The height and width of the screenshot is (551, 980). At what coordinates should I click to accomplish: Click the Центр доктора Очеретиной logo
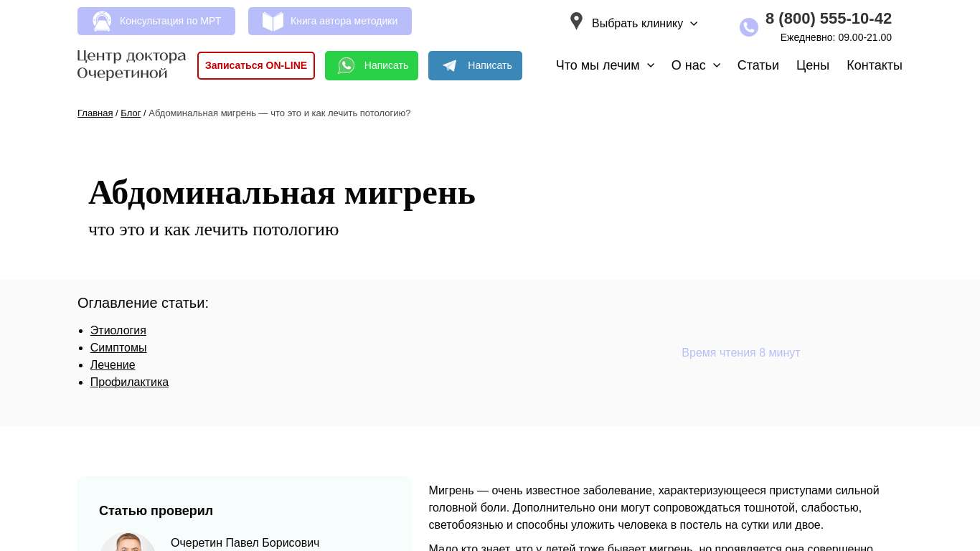131,65
